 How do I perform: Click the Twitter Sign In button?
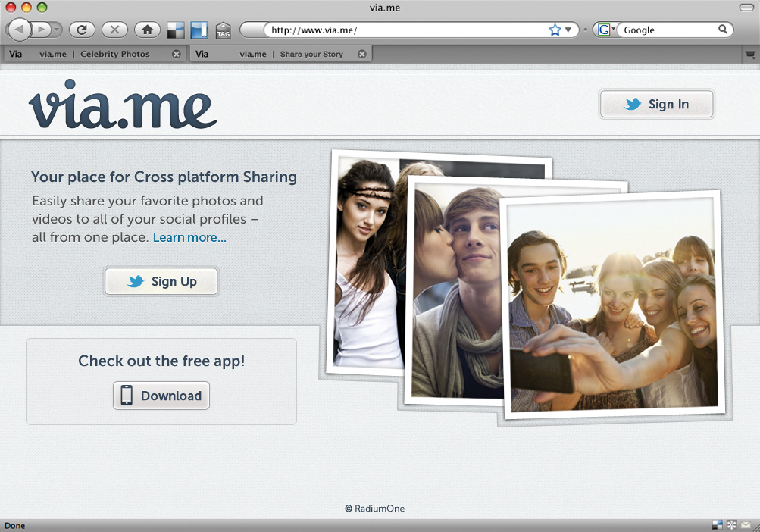tap(656, 105)
